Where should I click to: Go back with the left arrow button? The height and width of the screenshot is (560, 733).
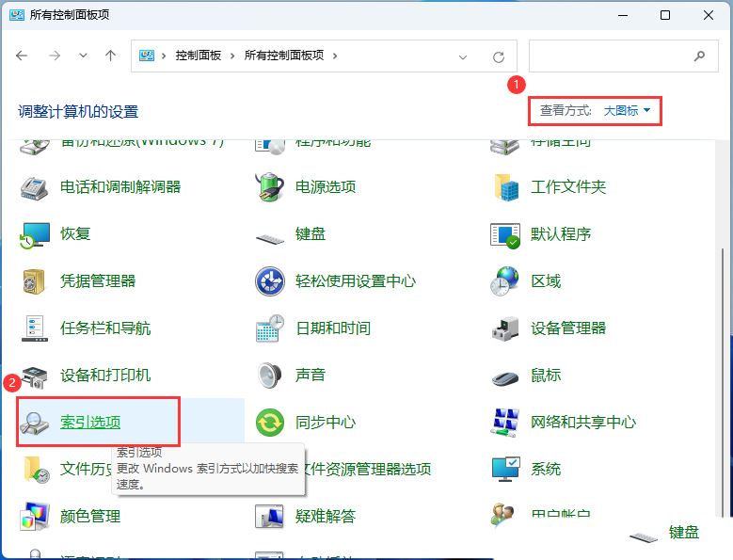tap(22, 56)
